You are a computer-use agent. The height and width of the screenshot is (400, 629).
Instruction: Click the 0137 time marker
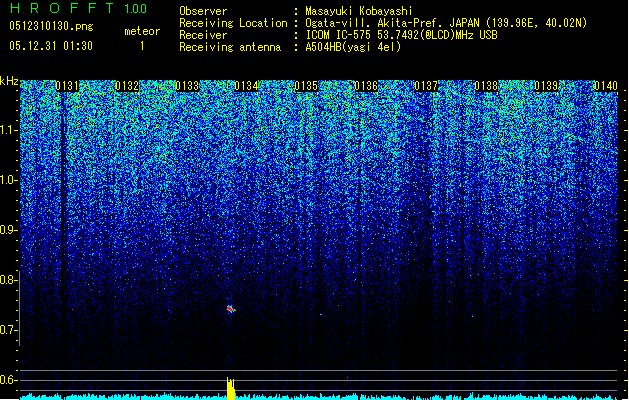click(426, 86)
